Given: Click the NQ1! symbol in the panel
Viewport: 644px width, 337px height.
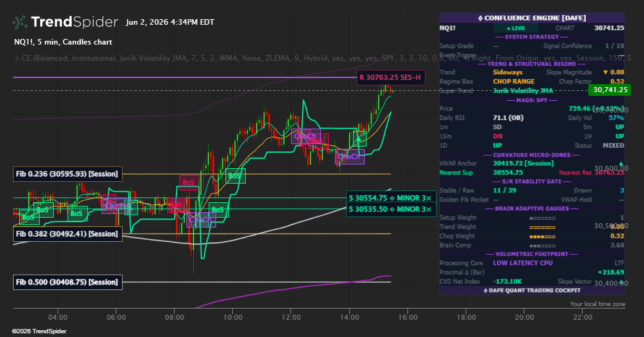Looking at the screenshot, I should coord(447,28).
